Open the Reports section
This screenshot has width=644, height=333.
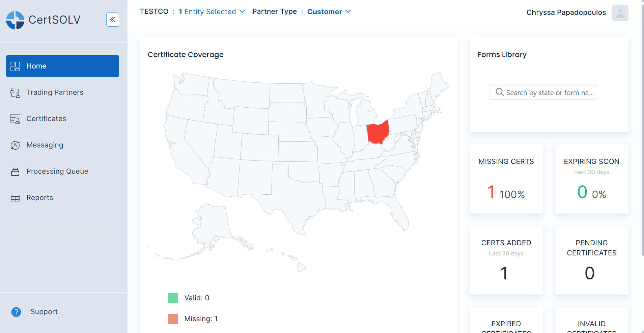tap(40, 197)
